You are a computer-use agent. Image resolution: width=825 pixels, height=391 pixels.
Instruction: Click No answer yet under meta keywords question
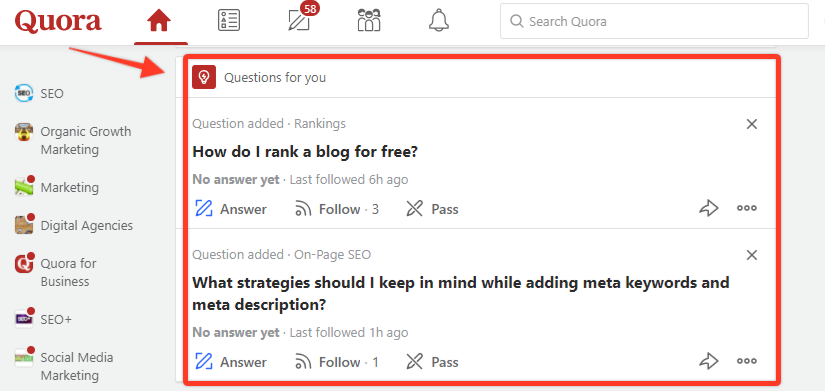[x=236, y=333]
